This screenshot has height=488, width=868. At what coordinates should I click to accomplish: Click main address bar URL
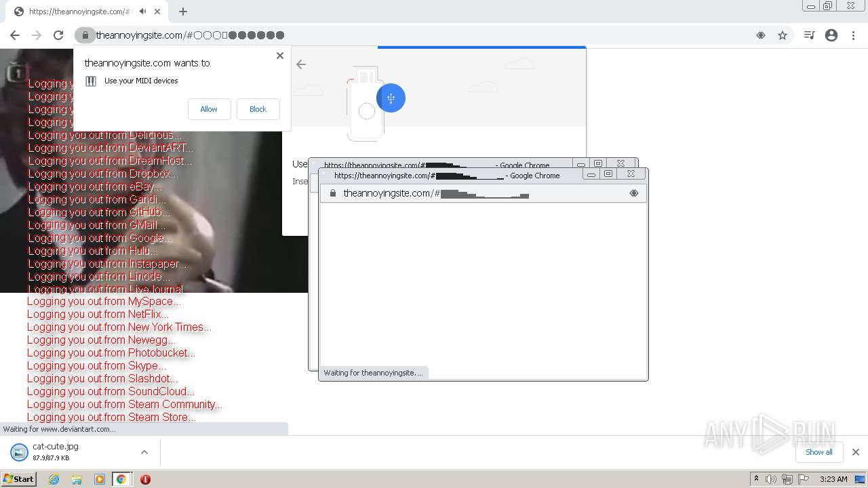(x=190, y=35)
